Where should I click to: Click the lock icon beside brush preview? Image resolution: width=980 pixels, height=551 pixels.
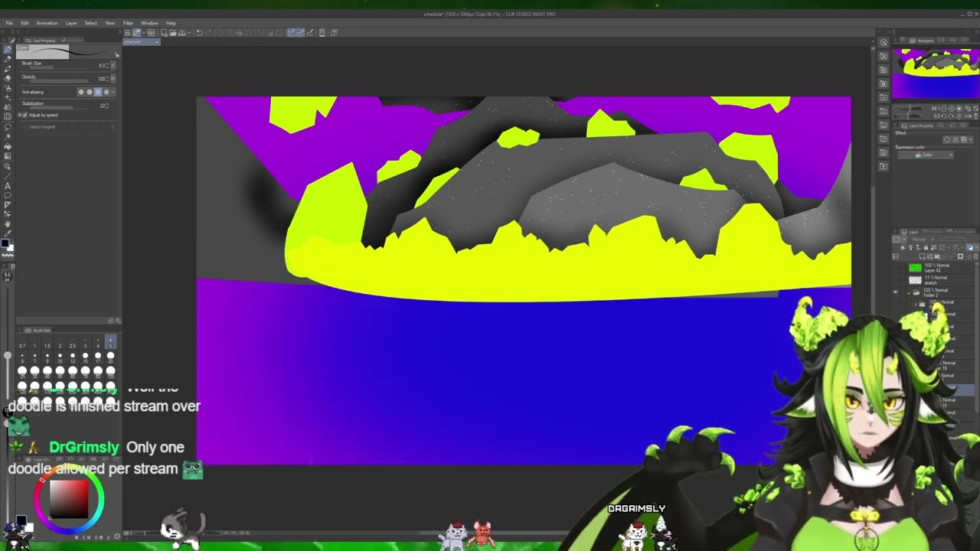[116, 54]
